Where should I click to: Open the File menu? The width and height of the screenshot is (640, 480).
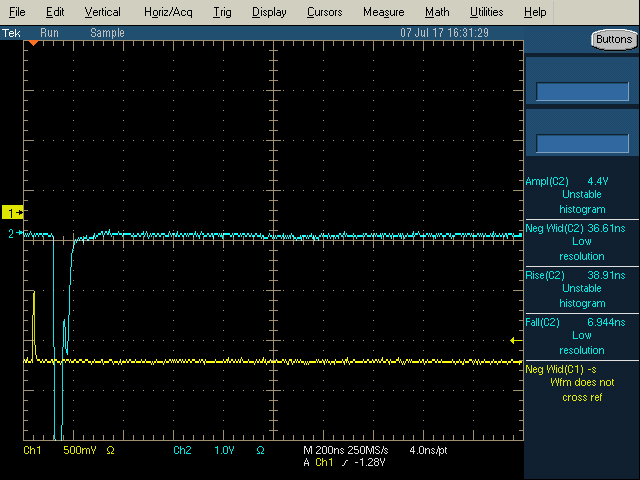pos(17,12)
